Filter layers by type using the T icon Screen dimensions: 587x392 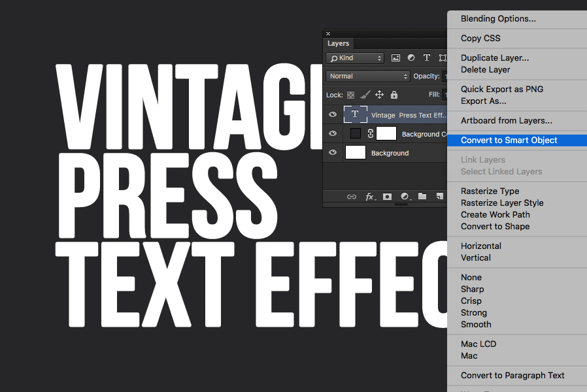[x=427, y=57]
